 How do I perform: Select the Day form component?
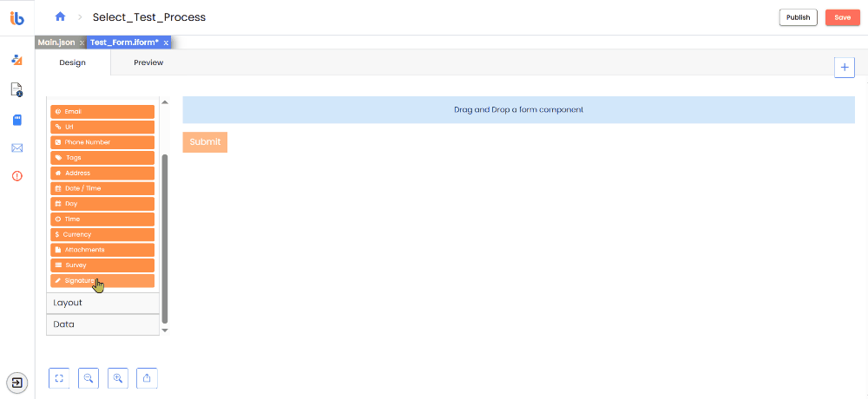pos(102,204)
